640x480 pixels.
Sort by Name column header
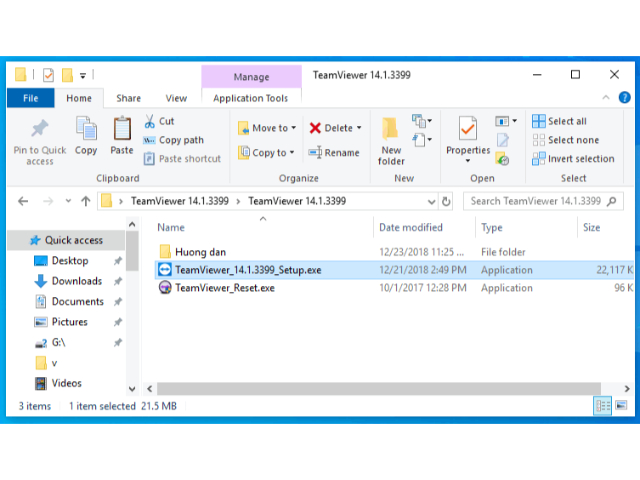pyautogui.click(x=171, y=227)
